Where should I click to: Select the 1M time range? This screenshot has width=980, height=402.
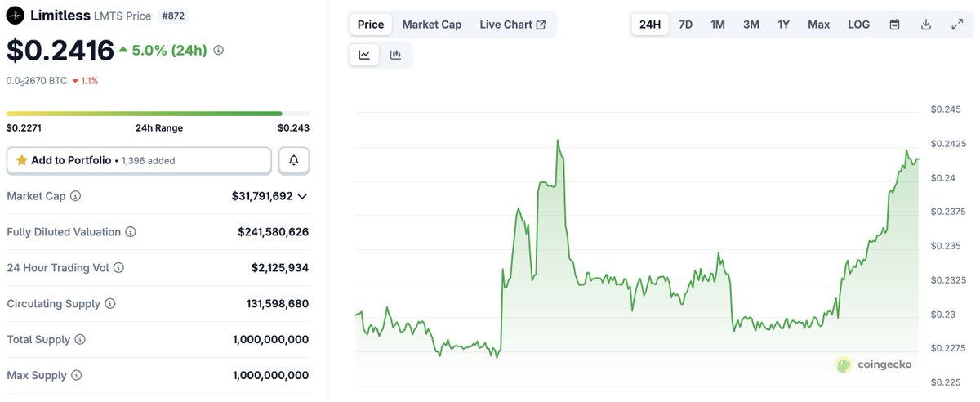(718, 25)
